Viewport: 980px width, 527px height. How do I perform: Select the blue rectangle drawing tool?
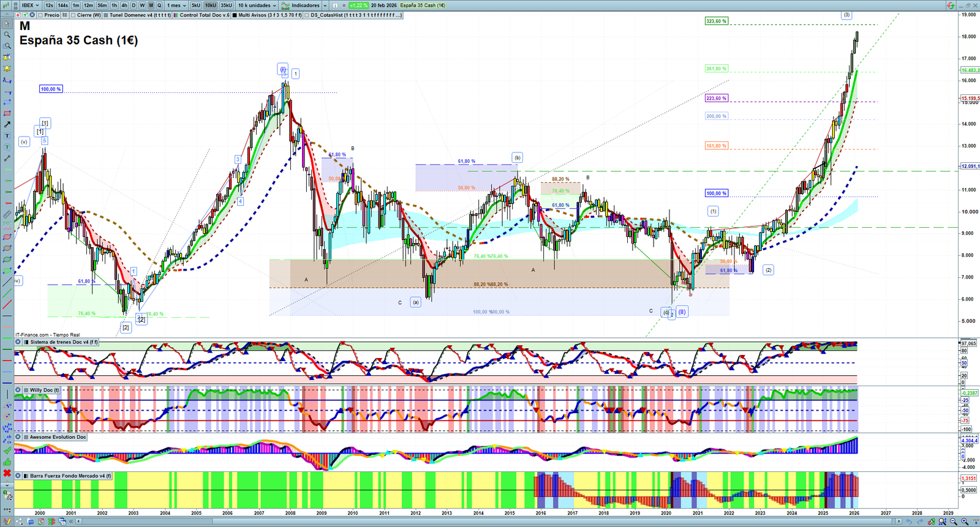click(7, 102)
